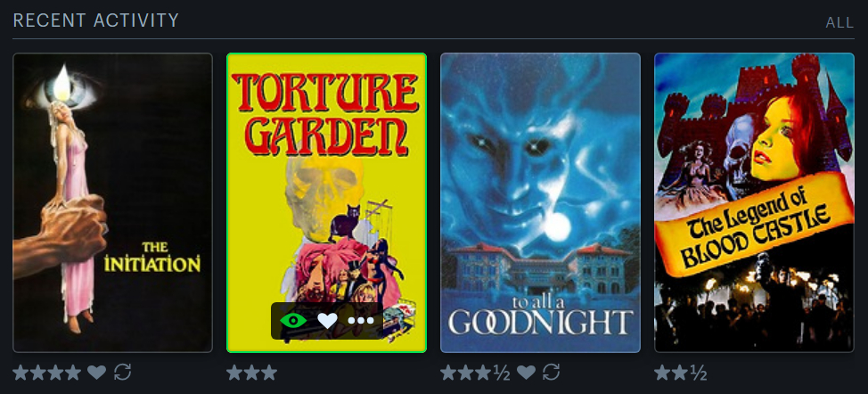Click the rewatch icon below The Initiation
The width and height of the screenshot is (868, 394).
(122, 373)
